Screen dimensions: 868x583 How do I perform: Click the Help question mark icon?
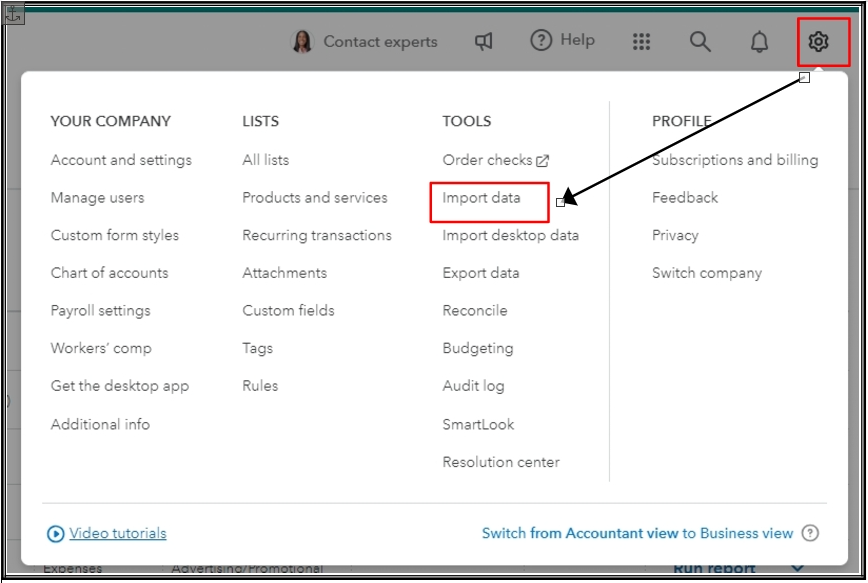coord(541,41)
